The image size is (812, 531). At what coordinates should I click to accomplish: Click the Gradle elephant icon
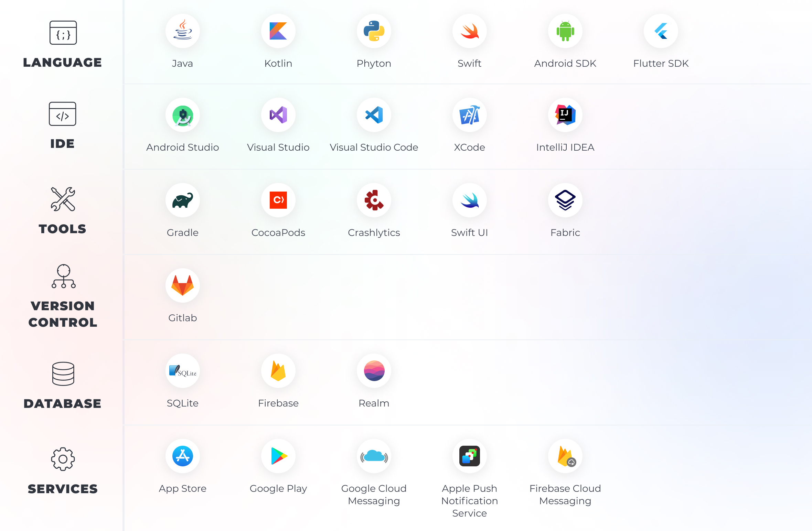point(183,200)
